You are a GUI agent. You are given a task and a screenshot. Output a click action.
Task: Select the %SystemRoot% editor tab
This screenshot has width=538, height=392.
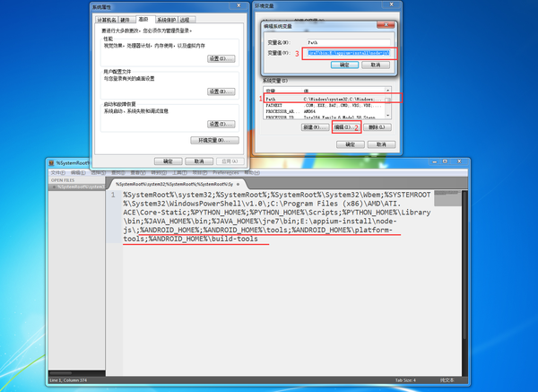(x=177, y=184)
